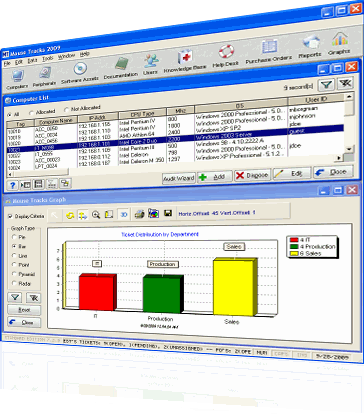Click the blue question mark help icon
Image resolution: width=364 pixels, height=416 pixels.
click(x=12, y=185)
